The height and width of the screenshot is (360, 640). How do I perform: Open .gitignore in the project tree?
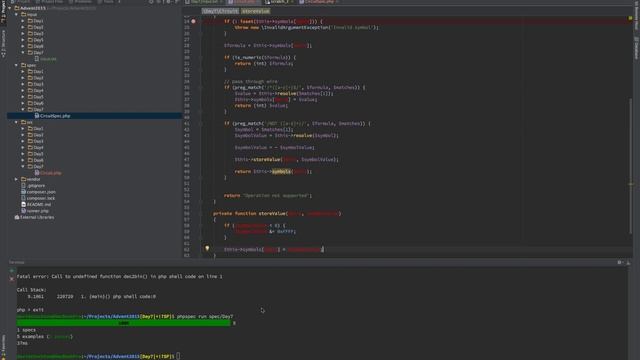[36, 186]
